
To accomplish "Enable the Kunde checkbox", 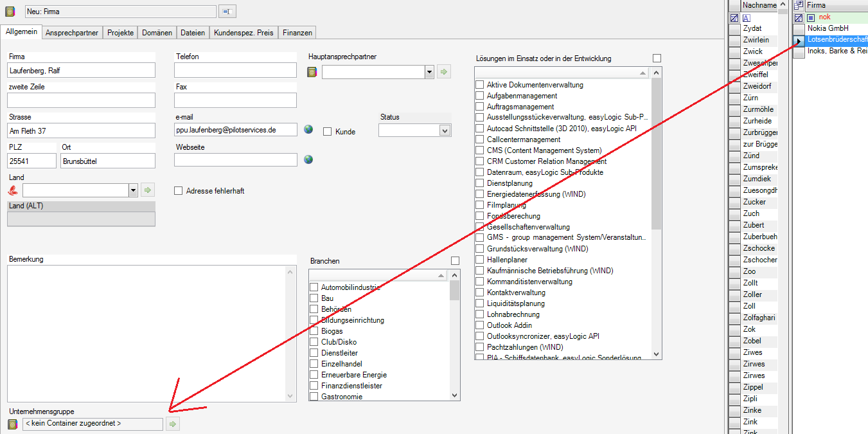I will (327, 132).
